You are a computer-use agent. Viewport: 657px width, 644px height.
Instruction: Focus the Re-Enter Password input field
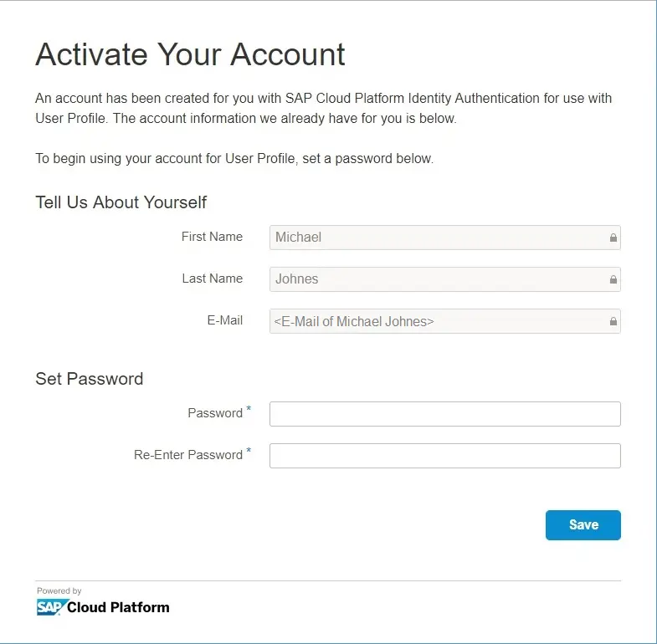point(445,456)
